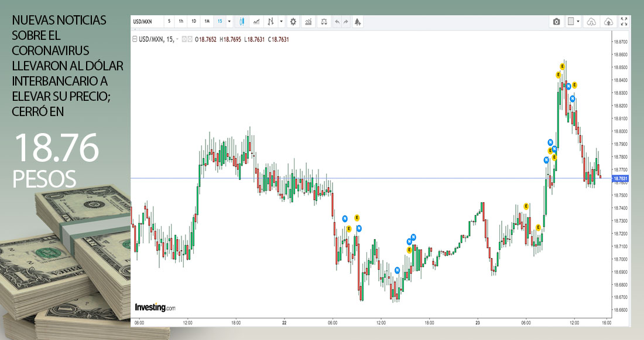The width and height of the screenshot is (644, 340).
Task: Save chart using cloud upload icon
Action: (608, 22)
